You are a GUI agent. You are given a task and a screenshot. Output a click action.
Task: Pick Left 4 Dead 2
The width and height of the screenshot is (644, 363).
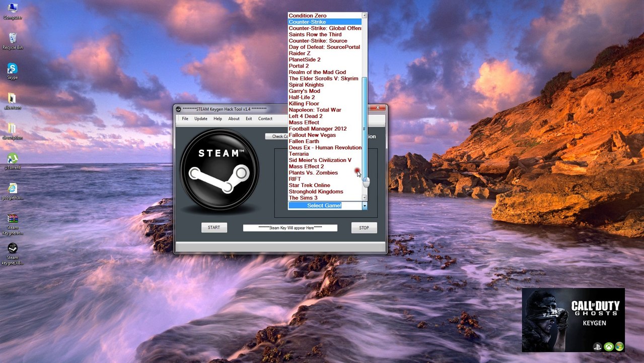[325, 116]
